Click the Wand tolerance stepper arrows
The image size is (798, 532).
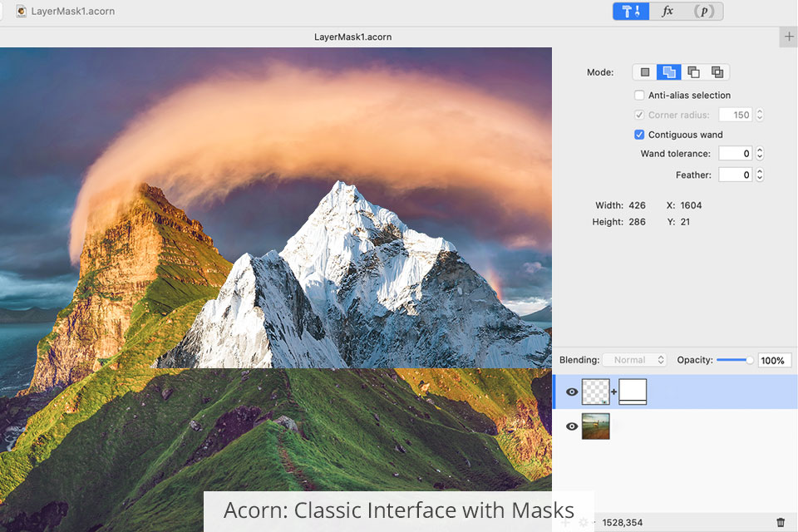[759, 154]
